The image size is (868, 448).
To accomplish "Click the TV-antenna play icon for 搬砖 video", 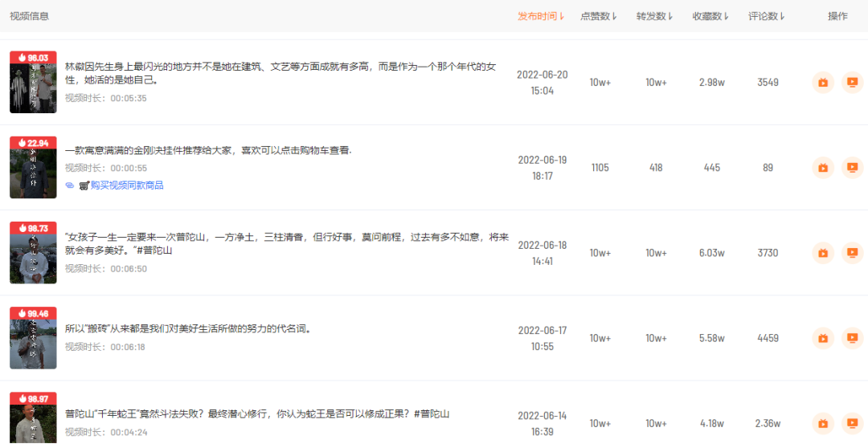I will pyautogui.click(x=823, y=338).
